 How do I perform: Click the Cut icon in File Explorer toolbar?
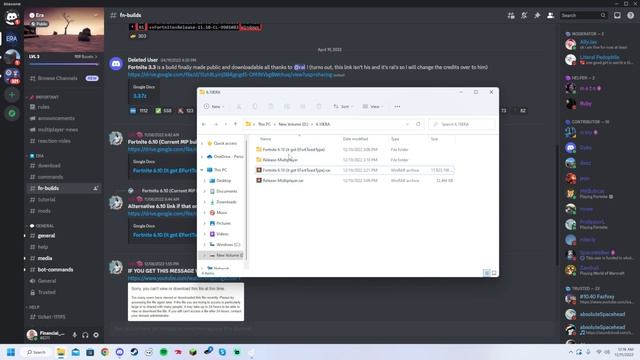pyautogui.click(x=239, y=107)
